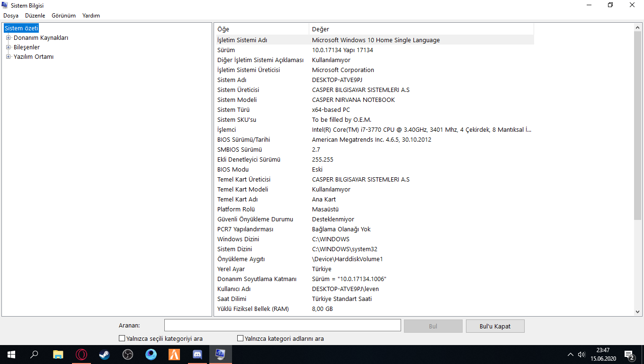This screenshot has width=644, height=364.
Task: Show hidden system tray icons
Action: [x=570, y=355]
